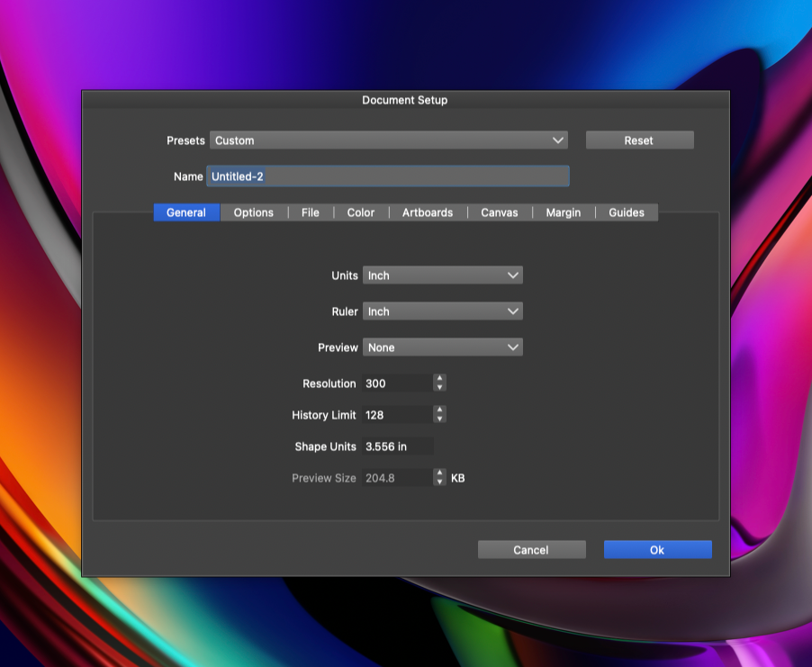
Task: Click the History Limit value field
Action: point(397,415)
